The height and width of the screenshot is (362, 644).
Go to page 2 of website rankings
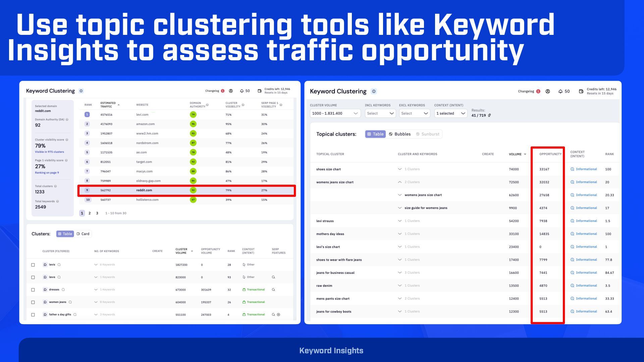90,213
